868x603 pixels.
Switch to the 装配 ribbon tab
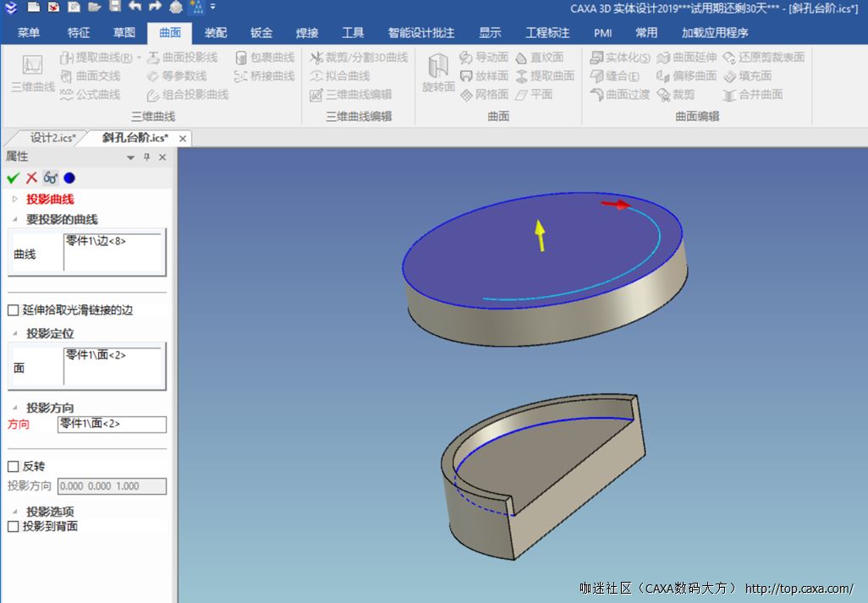click(216, 33)
